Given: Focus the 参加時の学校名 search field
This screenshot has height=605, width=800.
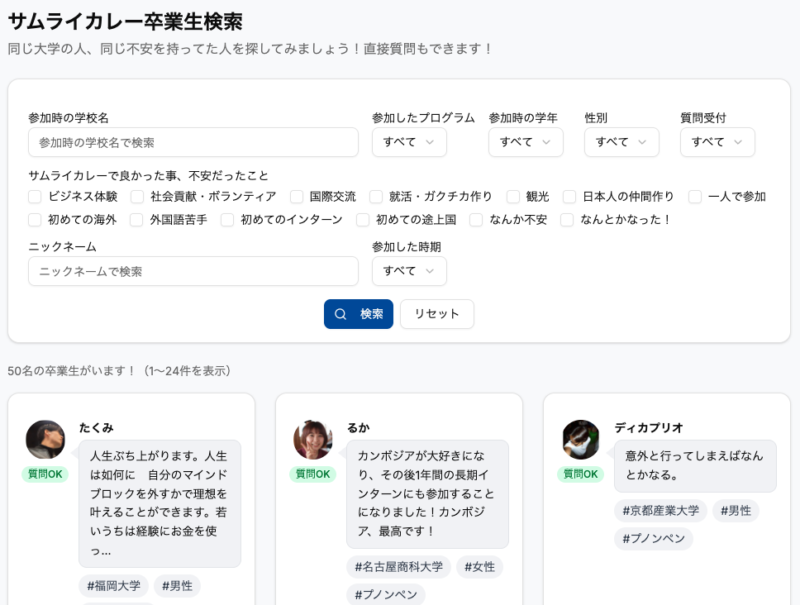Looking at the screenshot, I should click(x=193, y=142).
